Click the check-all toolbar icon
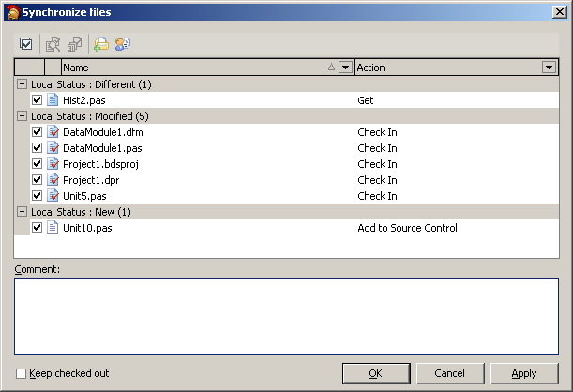573x392 pixels. point(25,43)
